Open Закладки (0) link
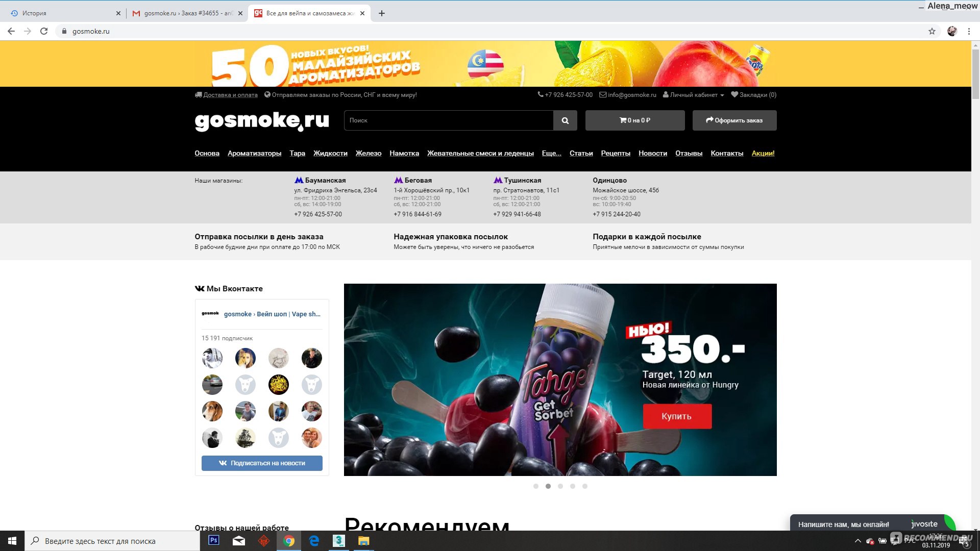Image resolution: width=980 pixels, height=551 pixels. 753,95
